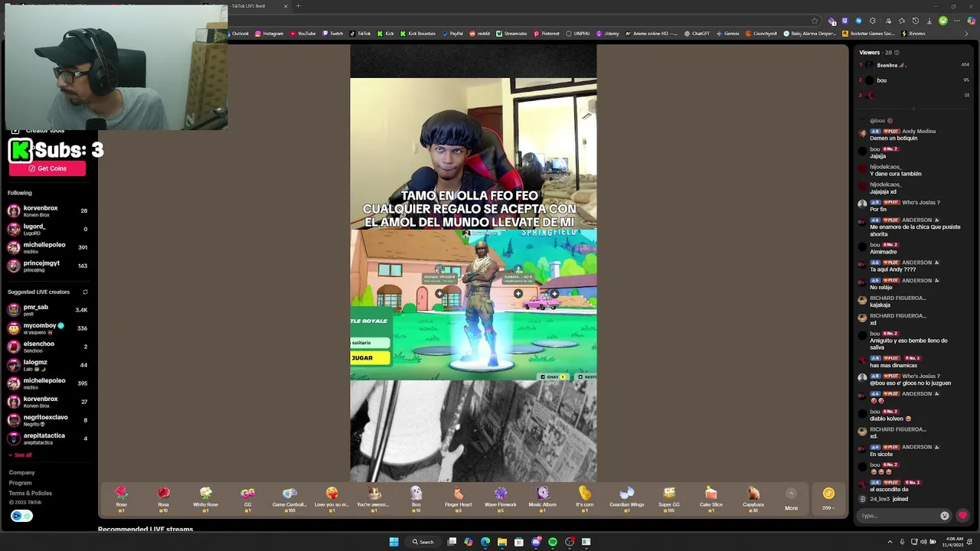Refresh Suggested LIVE creators list
980x551 pixels.
(85, 292)
